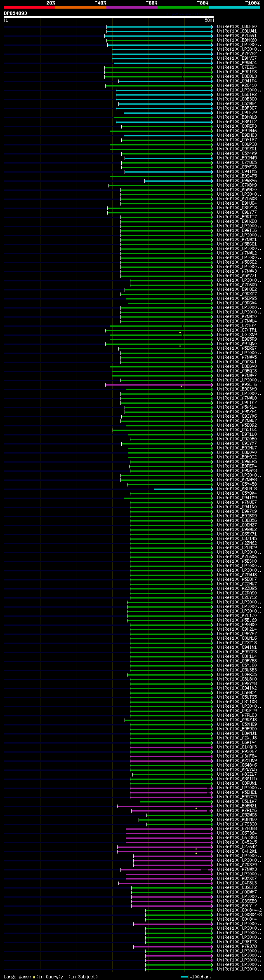Select the label UniRef100_Q94IM4
Viewport: 264px width, 980px height.
pyautogui.click(x=237, y=81)
